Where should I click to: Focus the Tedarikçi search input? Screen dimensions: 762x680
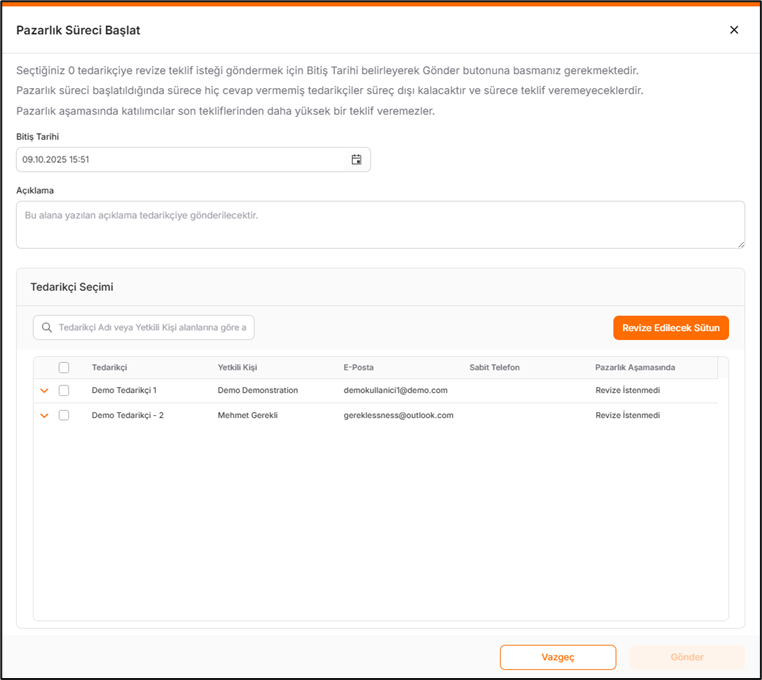[152, 327]
